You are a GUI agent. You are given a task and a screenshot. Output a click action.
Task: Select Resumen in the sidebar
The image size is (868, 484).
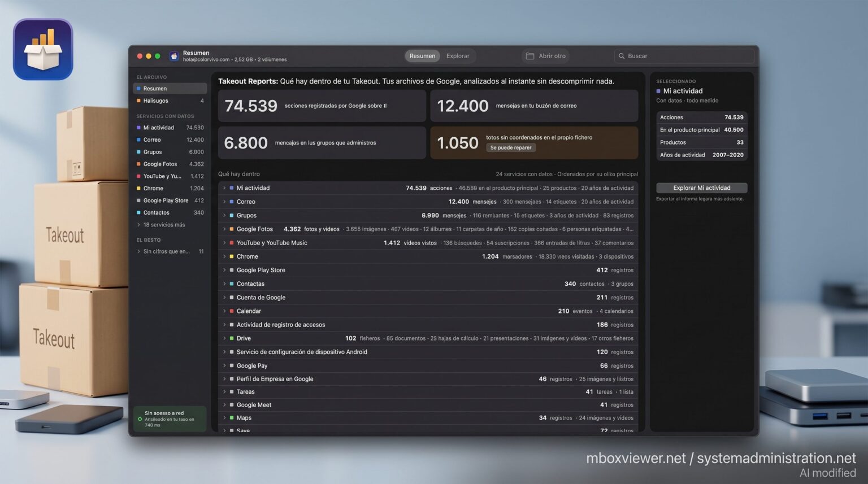point(170,89)
